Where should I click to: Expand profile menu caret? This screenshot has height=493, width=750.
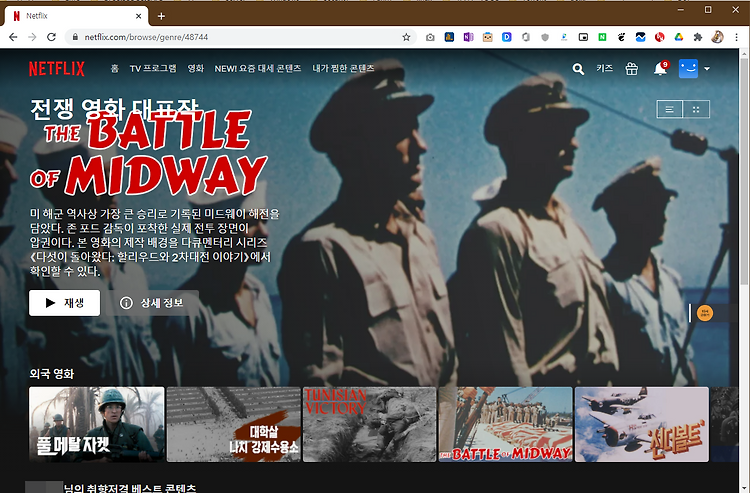pyautogui.click(x=707, y=69)
